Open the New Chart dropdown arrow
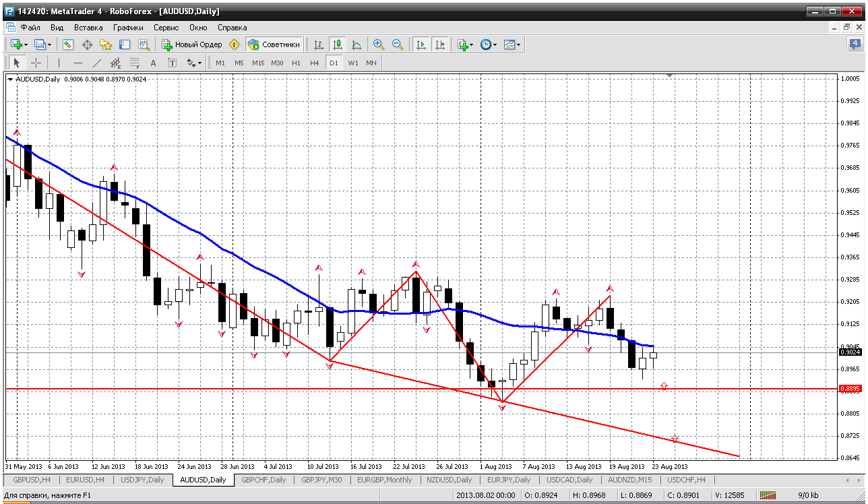This screenshot has height=504, width=868. coord(26,44)
